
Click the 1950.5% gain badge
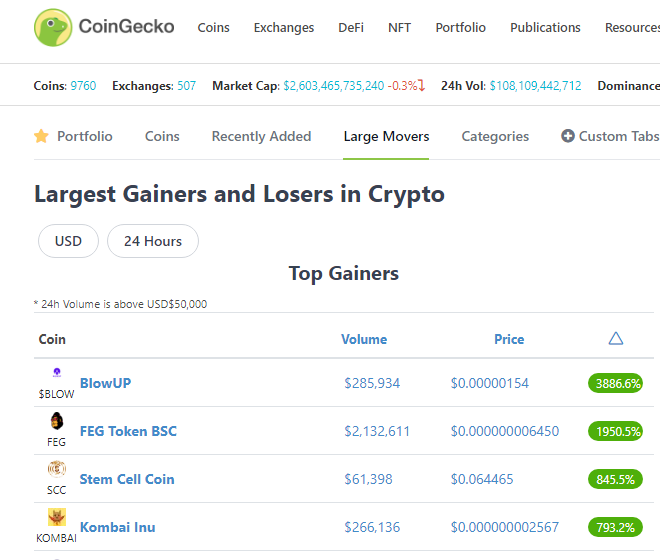pyautogui.click(x=615, y=431)
